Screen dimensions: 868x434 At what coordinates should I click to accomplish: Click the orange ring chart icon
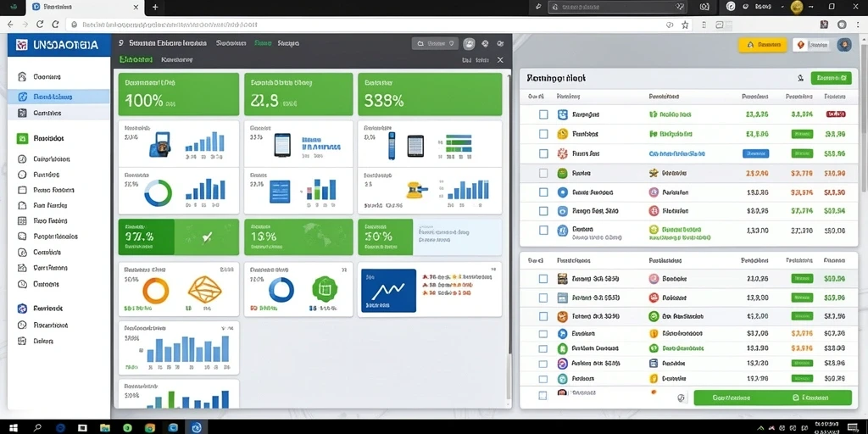[156, 290]
